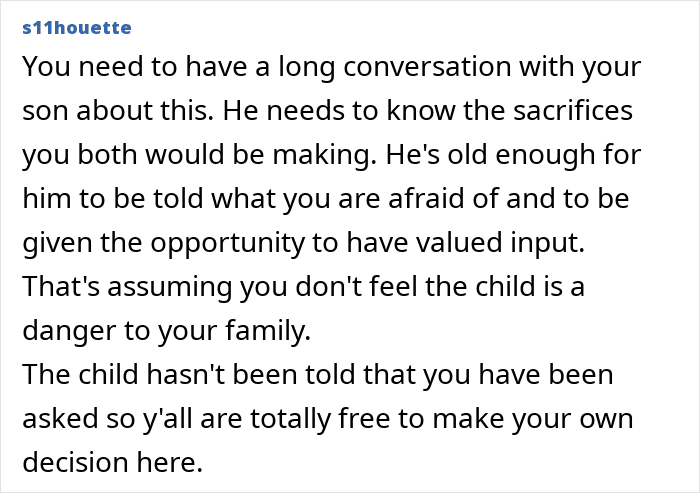Viewport: 700px width, 493px height.
Task: Open the s11houette user profile link
Action: (76, 27)
